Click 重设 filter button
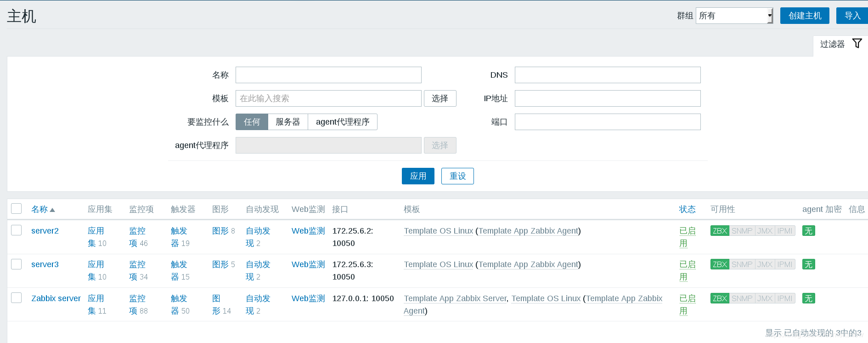868x343 pixels. click(457, 176)
